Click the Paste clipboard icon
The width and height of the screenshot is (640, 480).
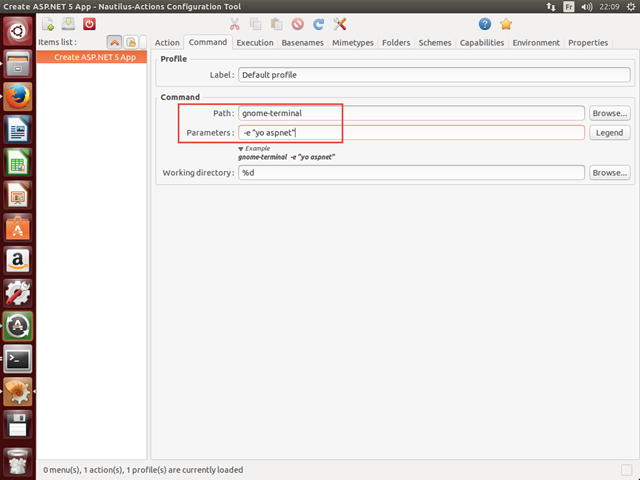point(276,24)
